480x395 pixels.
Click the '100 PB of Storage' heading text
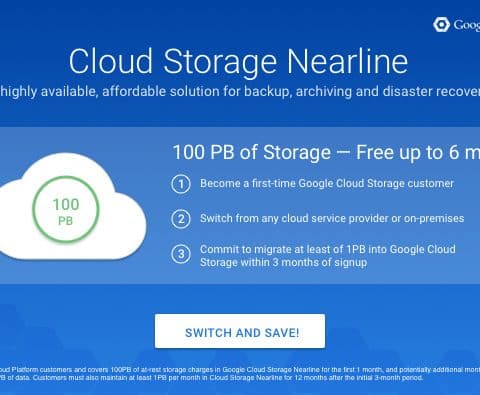[252, 152]
